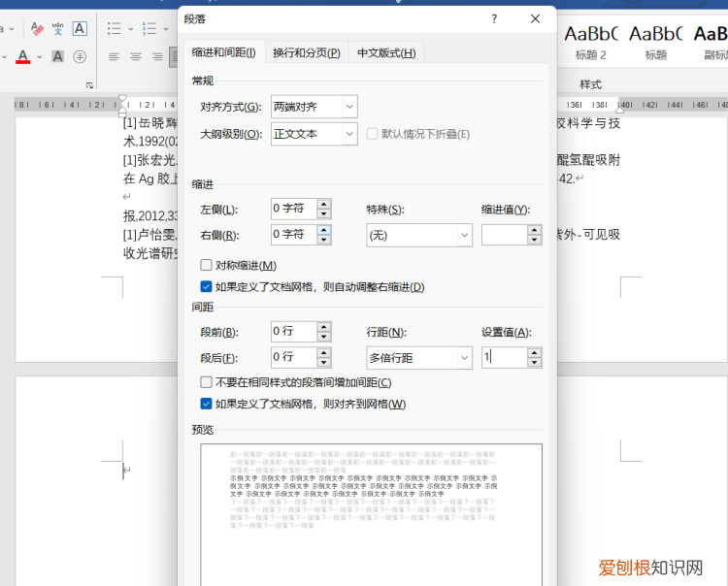Increase the 段后 spacing value

(324, 352)
